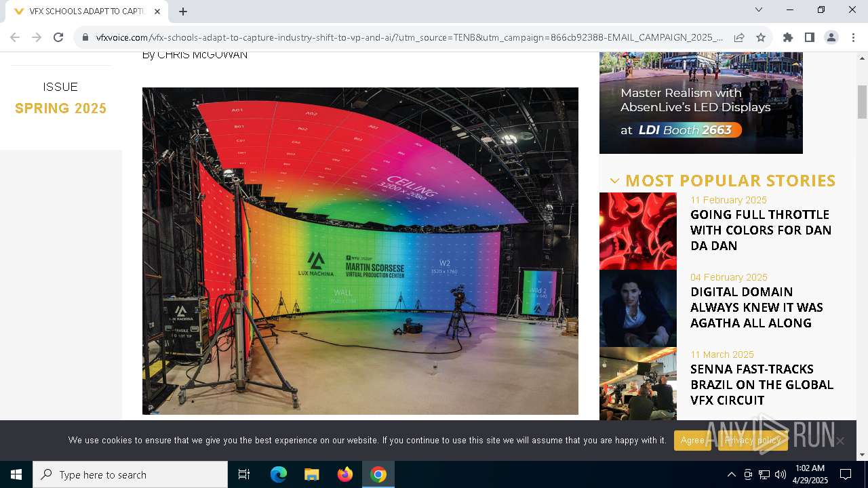Open tab search dropdown arrow
Image resolution: width=868 pixels, height=488 pixels.
(x=759, y=9)
